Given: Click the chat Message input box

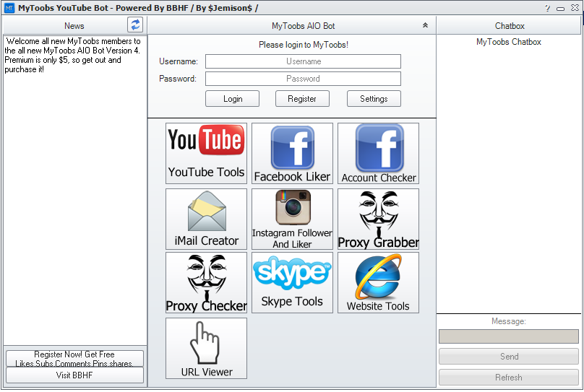Looking at the screenshot, I should click(508, 336).
